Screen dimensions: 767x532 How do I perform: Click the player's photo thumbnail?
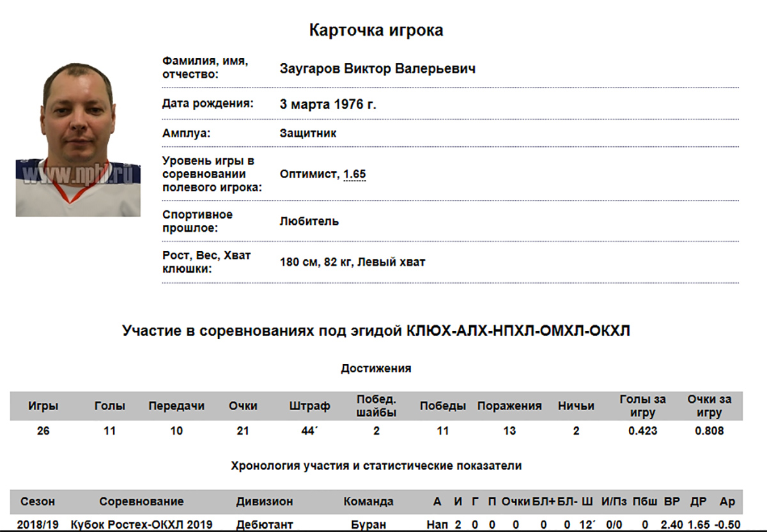pyautogui.click(x=78, y=139)
